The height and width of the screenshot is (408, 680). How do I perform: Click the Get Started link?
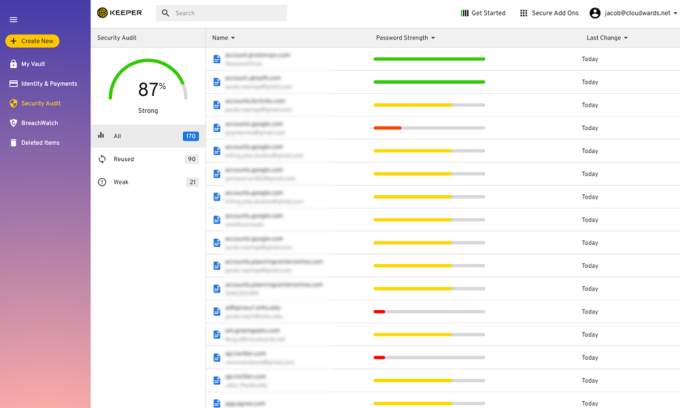click(484, 13)
